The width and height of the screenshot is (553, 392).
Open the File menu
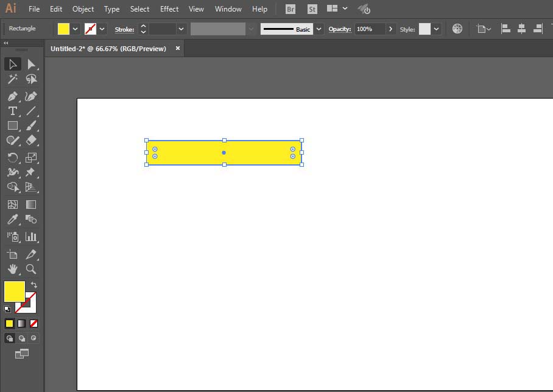click(x=34, y=9)
